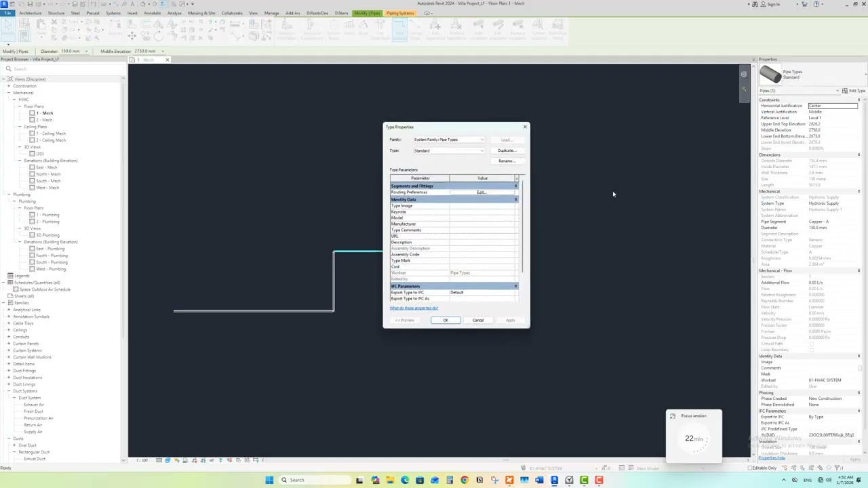The image size is (868, 488).
Task: Open 'What do these properties do?' link
Action: (414, 308)
